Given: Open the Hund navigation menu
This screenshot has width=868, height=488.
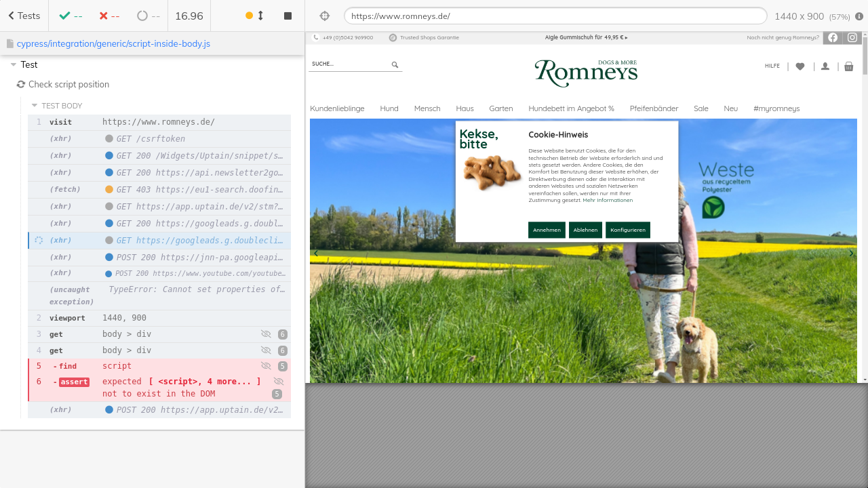Looking at the screenshot, I should [x=389, y=108].
